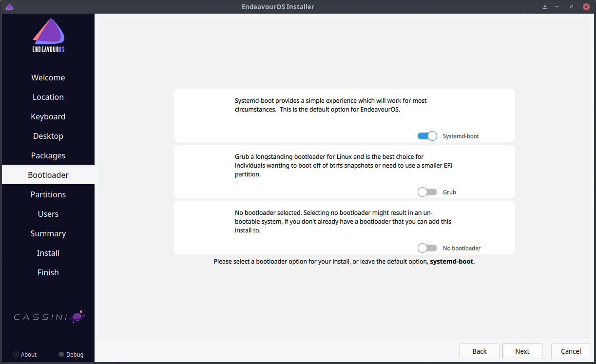Jump to the Partitions step
This screenshot has height=364, width=596.
(x=48, y=194)
